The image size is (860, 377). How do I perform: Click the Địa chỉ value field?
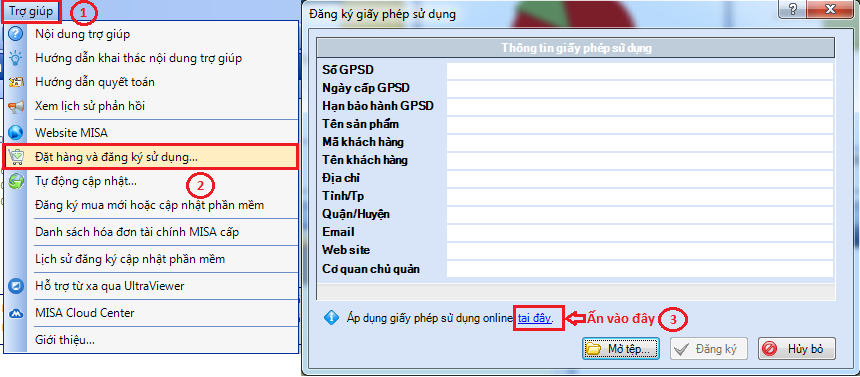[640, 178]
